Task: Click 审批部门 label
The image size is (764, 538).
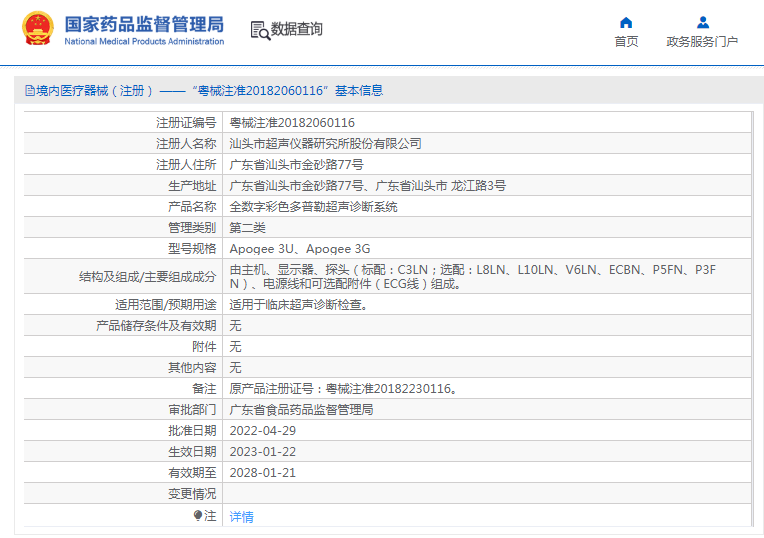Action: click(192, 409)
